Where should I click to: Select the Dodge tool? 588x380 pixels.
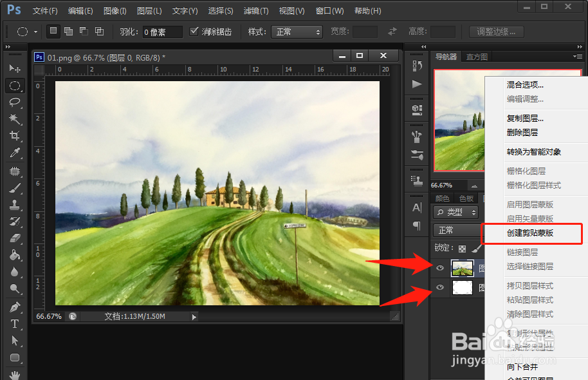tap(15, 289)
